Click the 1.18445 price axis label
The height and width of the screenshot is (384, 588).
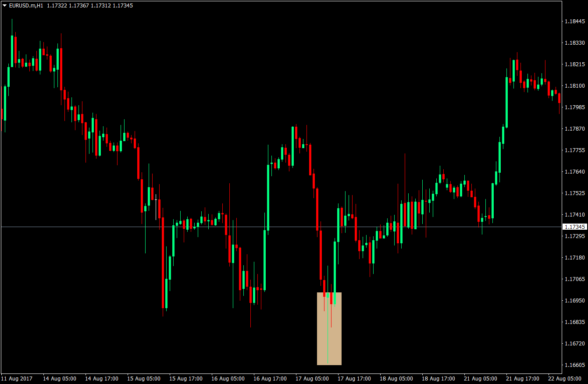574,20
